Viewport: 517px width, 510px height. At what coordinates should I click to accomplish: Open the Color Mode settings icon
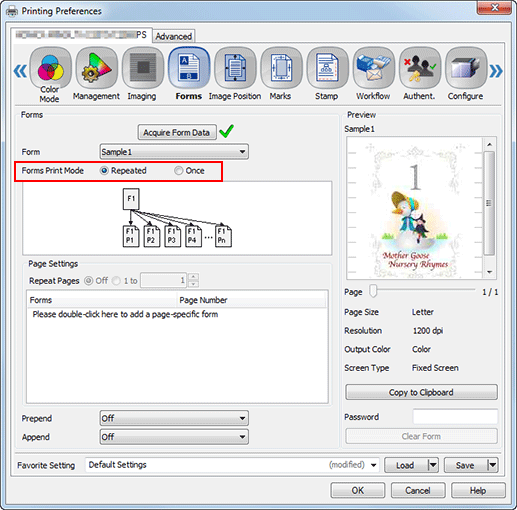point(50,68)
